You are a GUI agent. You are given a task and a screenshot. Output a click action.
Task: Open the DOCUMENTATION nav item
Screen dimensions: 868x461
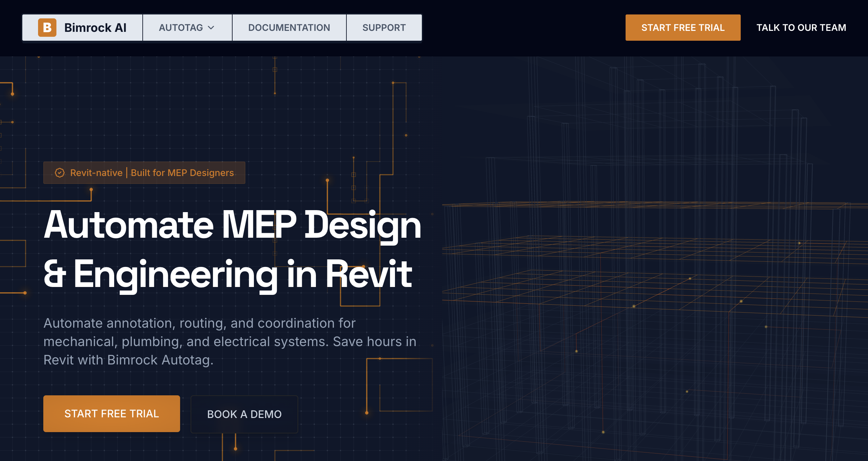click(289, 28)
